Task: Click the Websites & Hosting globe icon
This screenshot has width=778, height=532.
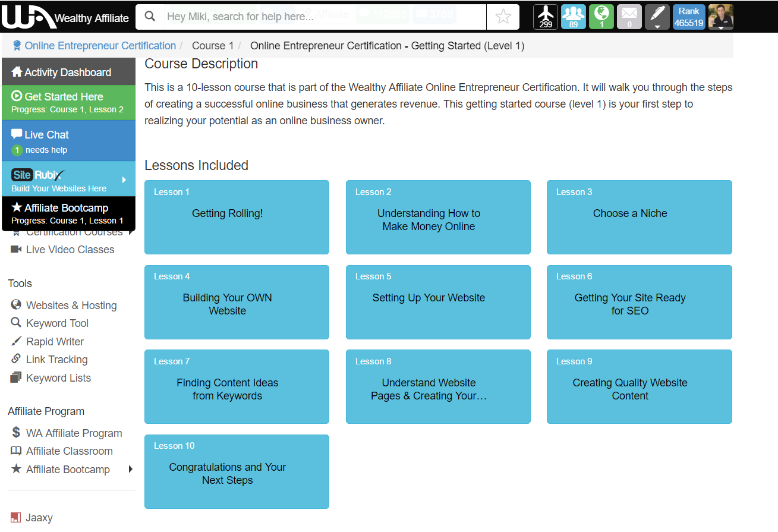Action: (16, 305)
